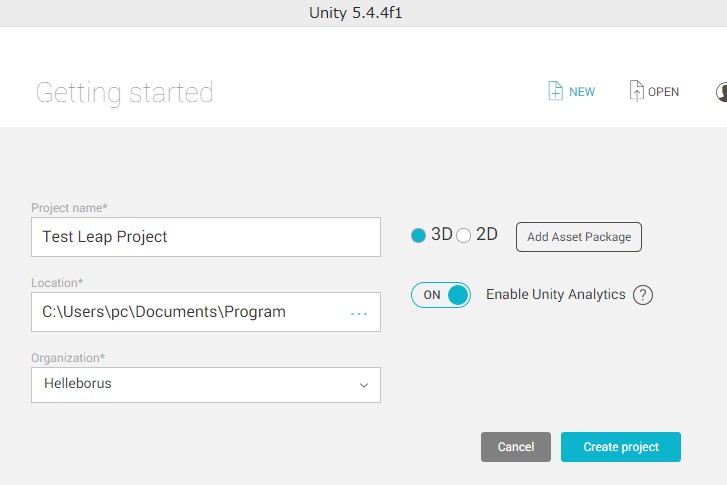Switch to the NEW tab label
Screen dimensions: 727x485
click(x=582, y=92)
